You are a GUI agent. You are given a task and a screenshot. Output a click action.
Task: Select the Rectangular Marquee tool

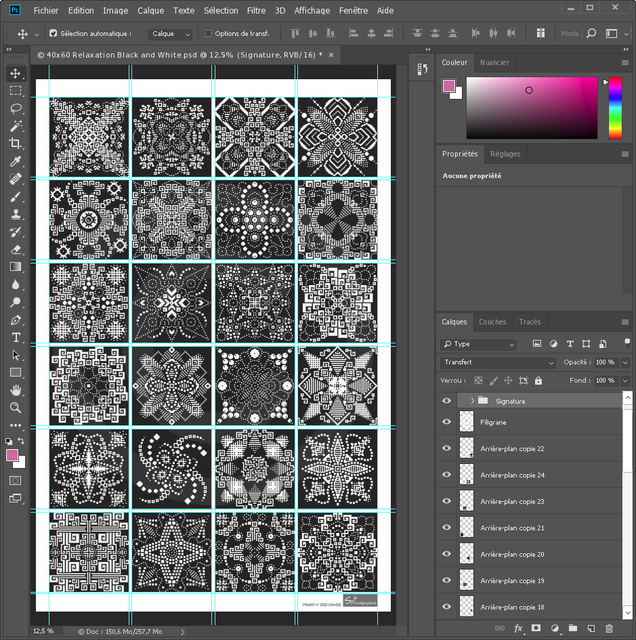click(16, 91)
